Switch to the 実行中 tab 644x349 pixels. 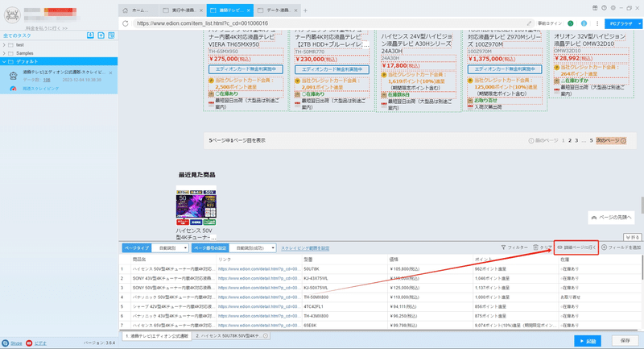pyautogui.click(x=183, y=10)
